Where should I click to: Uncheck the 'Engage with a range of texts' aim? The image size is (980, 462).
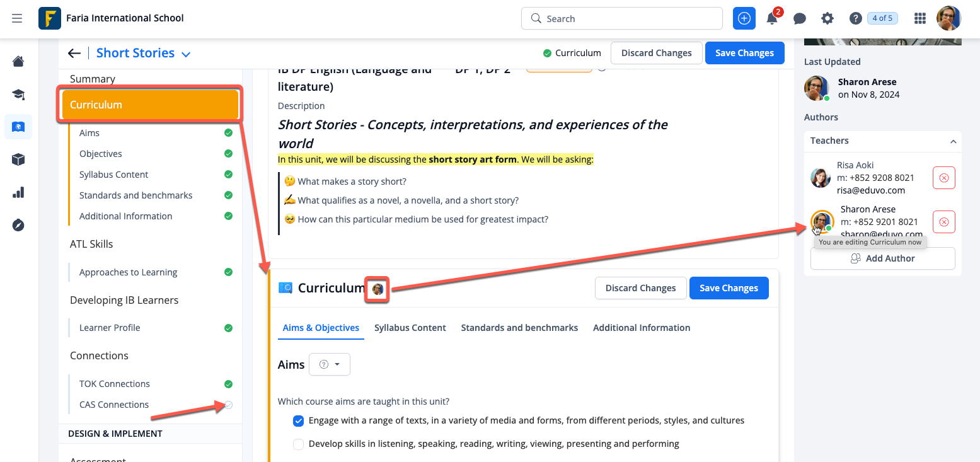[x=299, y=420]
